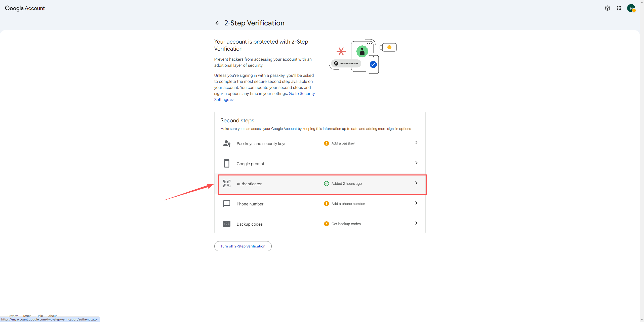Screen dimensions: 644x322
Task: Click the Added 2 hours ago status text
Action: [346, 184]
